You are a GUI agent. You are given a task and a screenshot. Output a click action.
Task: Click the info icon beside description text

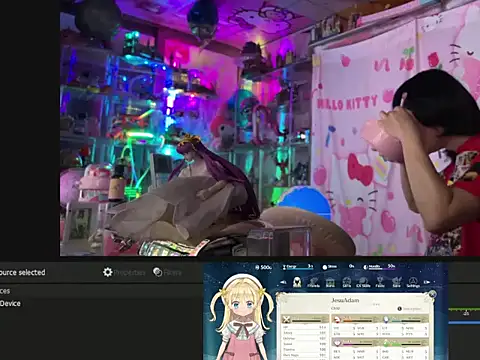pyautogui.click(x=400, y=309)
